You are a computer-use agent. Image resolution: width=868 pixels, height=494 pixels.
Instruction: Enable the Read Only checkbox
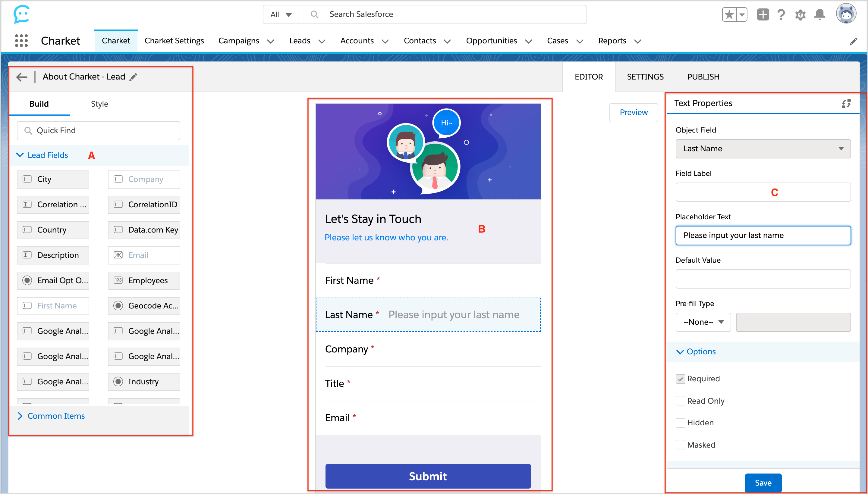tap(680, 401)
